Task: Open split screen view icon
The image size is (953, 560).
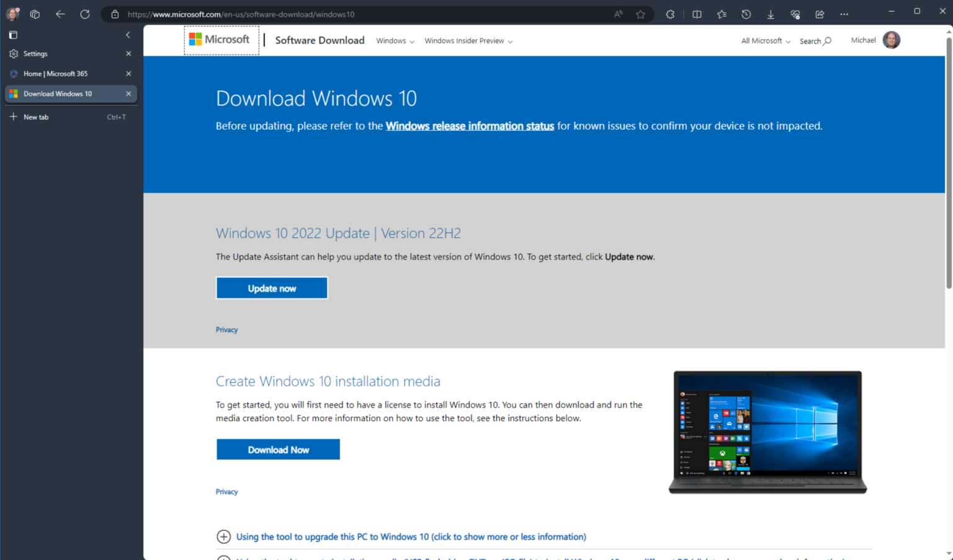Action: pos(697,14)
